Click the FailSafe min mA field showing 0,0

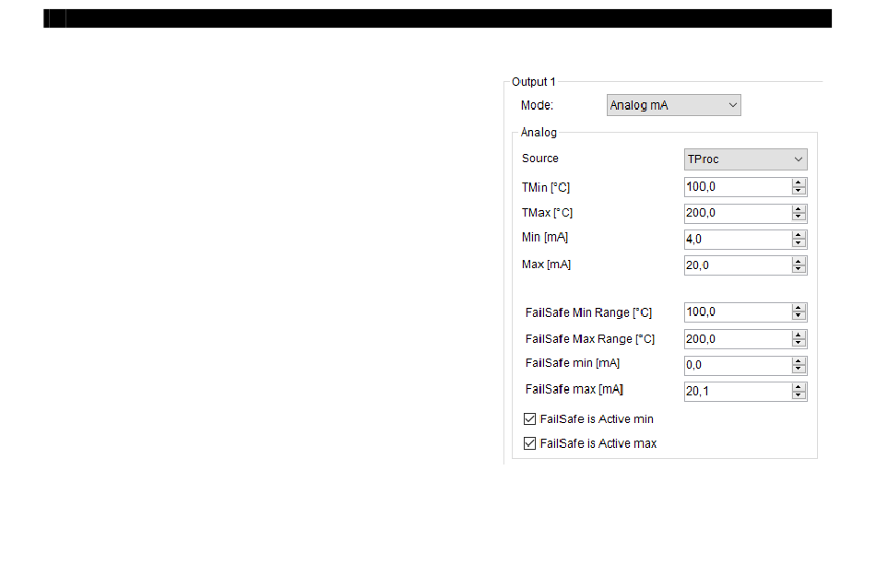click(x=738, y=365)
